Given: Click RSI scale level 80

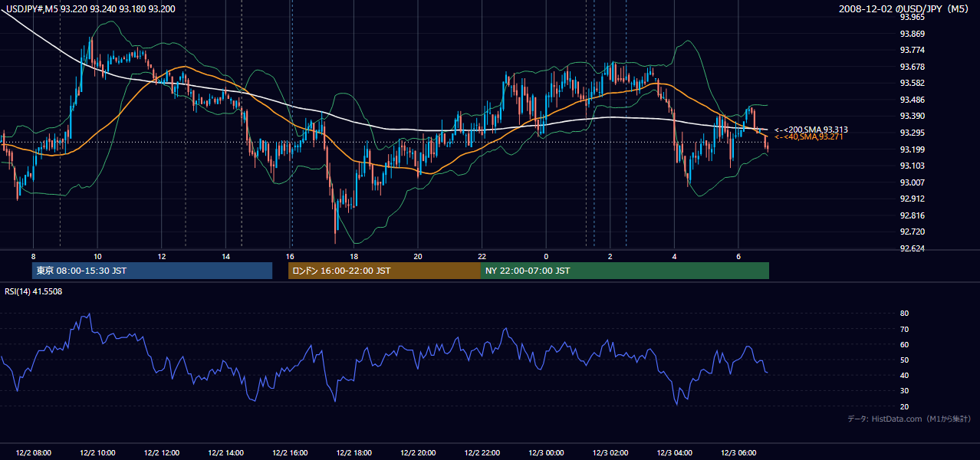Looking at the screenshot, I should pyautogui.click(x=904, y=314).
